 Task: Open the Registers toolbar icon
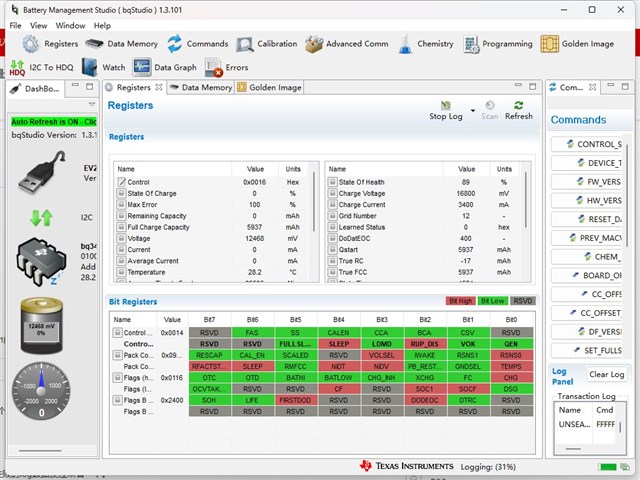tap(30, 44)
